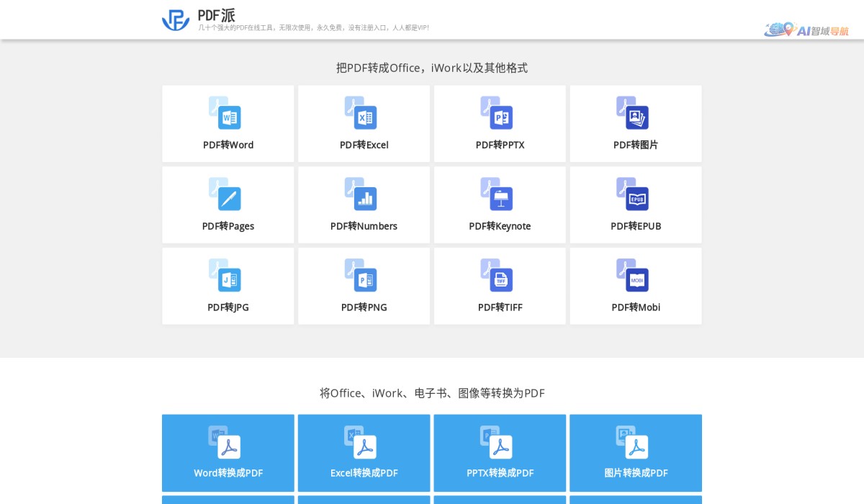Select the PDF转Numbers converter
This screenshot has height=504, width=864.
click(364, 204)
